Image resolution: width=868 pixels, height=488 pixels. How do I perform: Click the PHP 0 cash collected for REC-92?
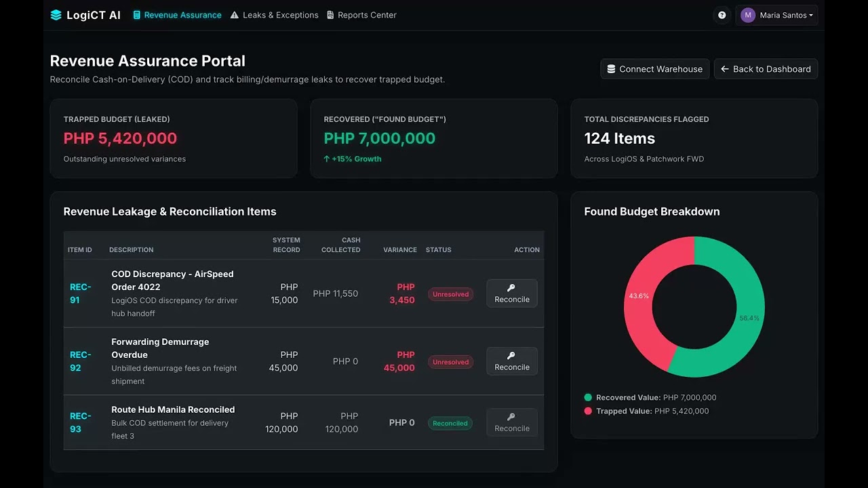pos(345,361)
